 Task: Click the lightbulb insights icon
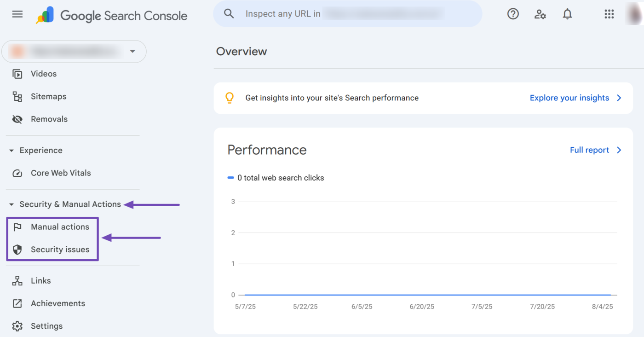229,98
